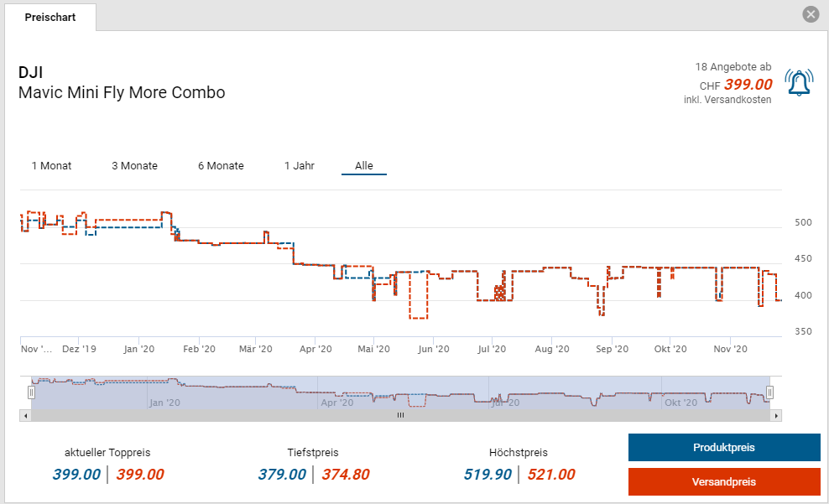Click the Mavic Mini Fly More Combo title

coord(122,92)
